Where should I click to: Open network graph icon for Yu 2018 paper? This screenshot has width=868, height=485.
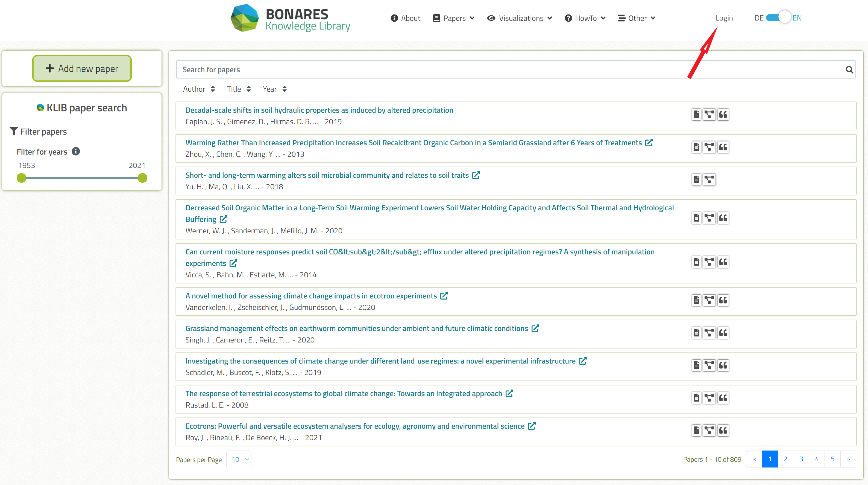click(x=709, y=179)
